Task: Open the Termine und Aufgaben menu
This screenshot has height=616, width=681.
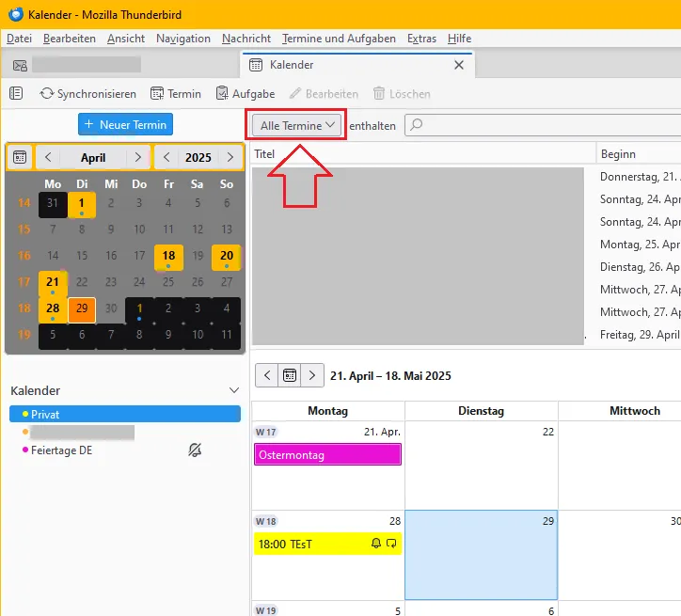Action: [x=339, y=39]
